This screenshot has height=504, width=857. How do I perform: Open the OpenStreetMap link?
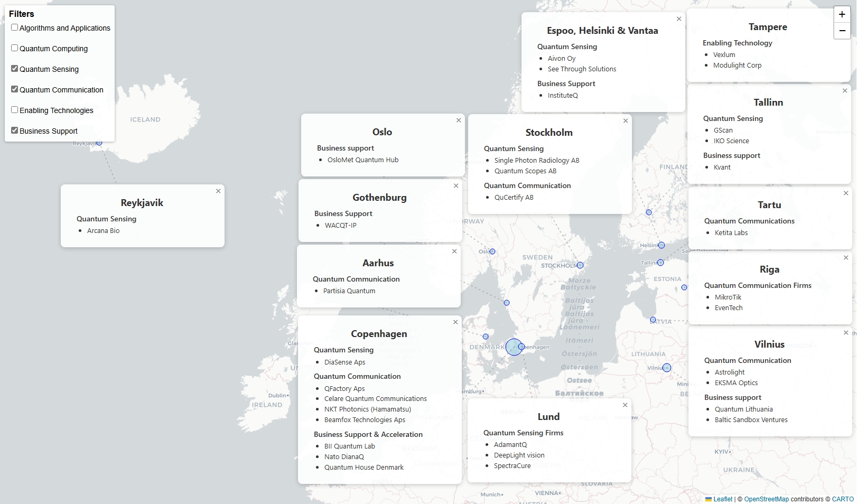pyautogui.click(x=766, y=499)
